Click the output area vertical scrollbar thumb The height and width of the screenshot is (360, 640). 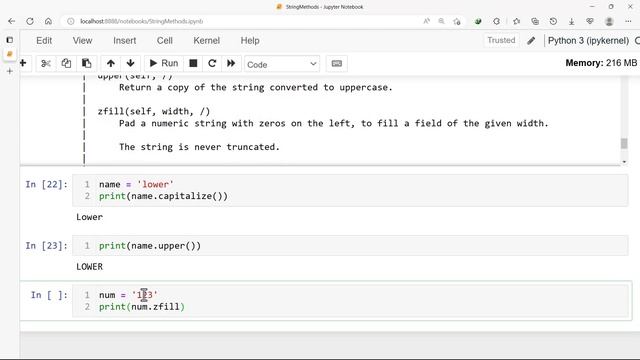(x=624, y=143)
